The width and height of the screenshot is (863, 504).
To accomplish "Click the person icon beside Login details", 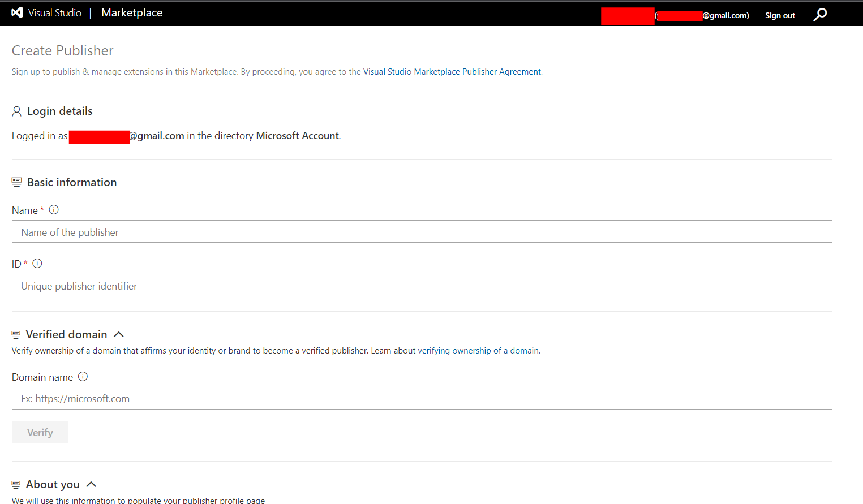I will point(16,111).
